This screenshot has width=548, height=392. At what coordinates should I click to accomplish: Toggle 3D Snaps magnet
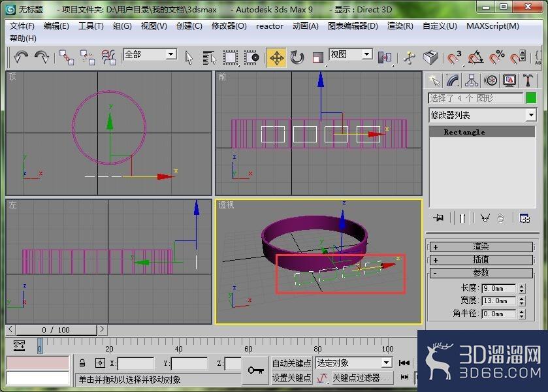[x=455, y=57]
